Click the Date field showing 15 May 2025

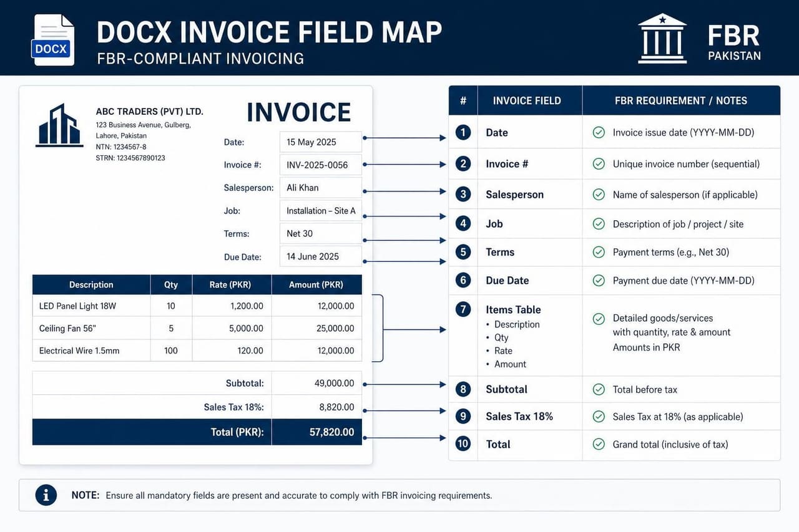click(321, 142)
